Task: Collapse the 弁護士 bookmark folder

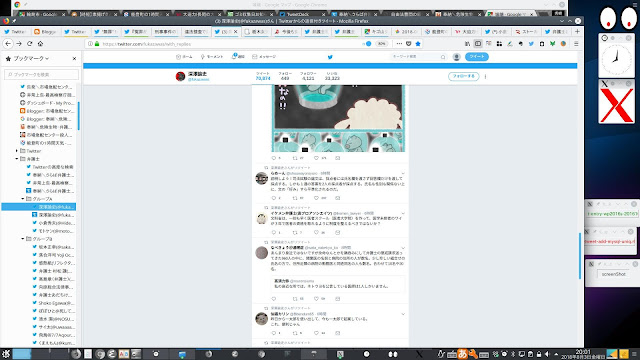Action: pos(17,159)
